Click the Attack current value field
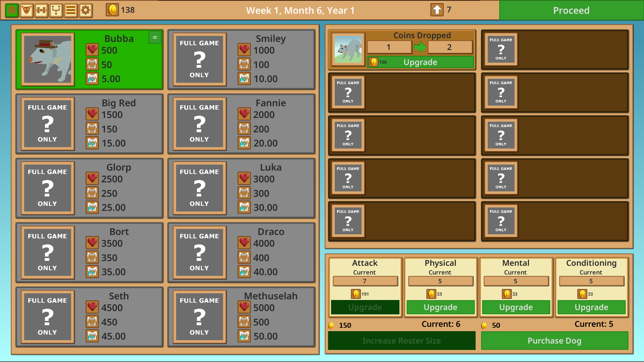This screenshot has height=362, width=644. [365, 281]
